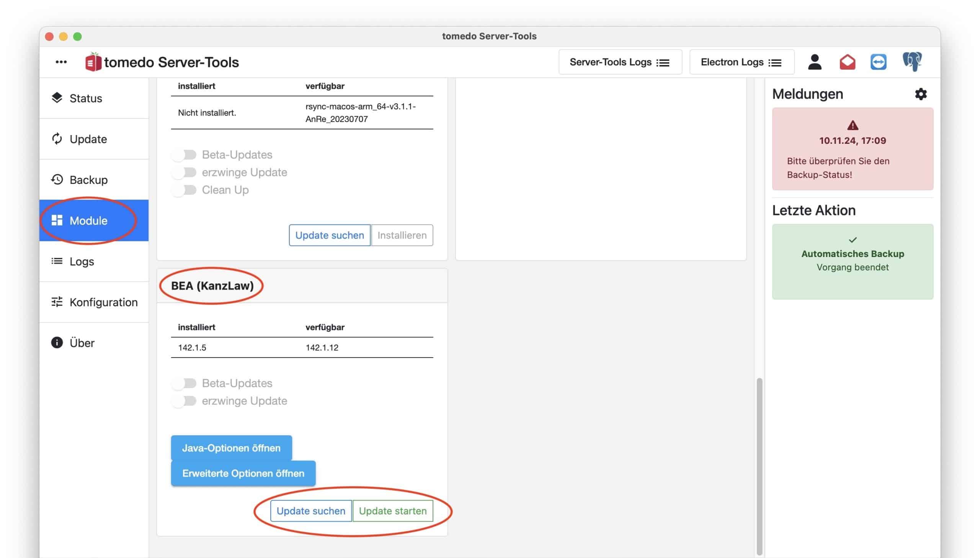The height and width of the screenshot is (558, 980).
Task: Launch TeamViewer remote support icon
Action: [878, 62]
